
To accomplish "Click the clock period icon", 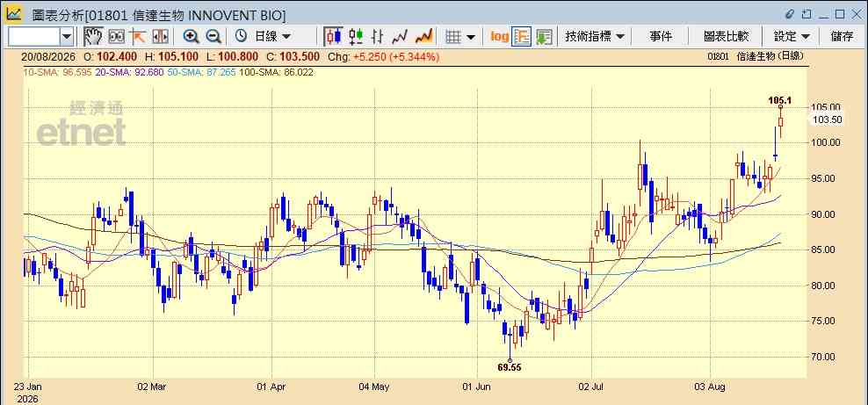I will coord(241,37).
